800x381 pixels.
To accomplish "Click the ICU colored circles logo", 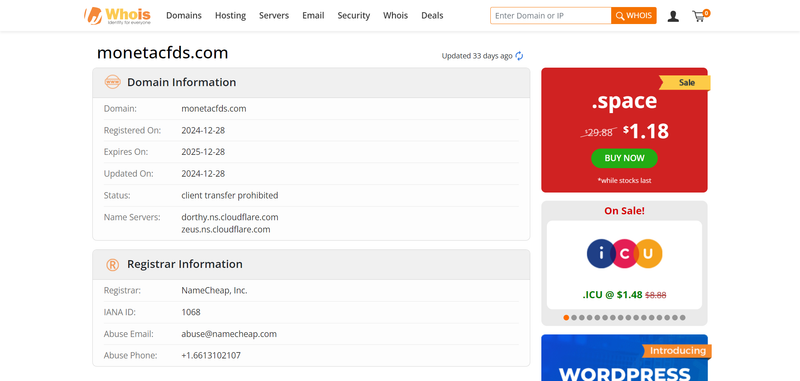I will pos(624,253).
